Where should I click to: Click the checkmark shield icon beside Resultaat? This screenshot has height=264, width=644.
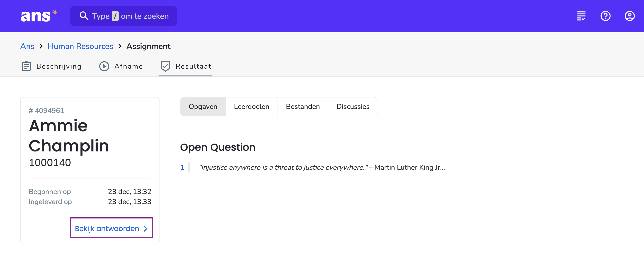165,66
